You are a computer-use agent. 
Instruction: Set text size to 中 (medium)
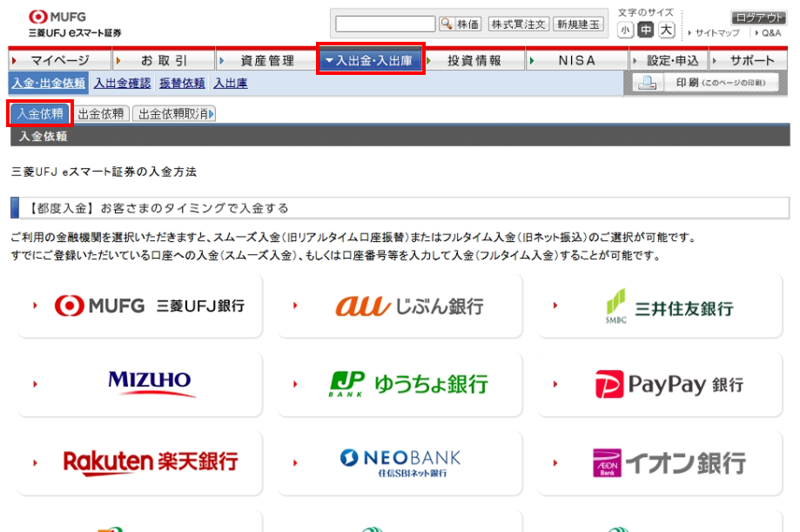click(x=646, y=30)
